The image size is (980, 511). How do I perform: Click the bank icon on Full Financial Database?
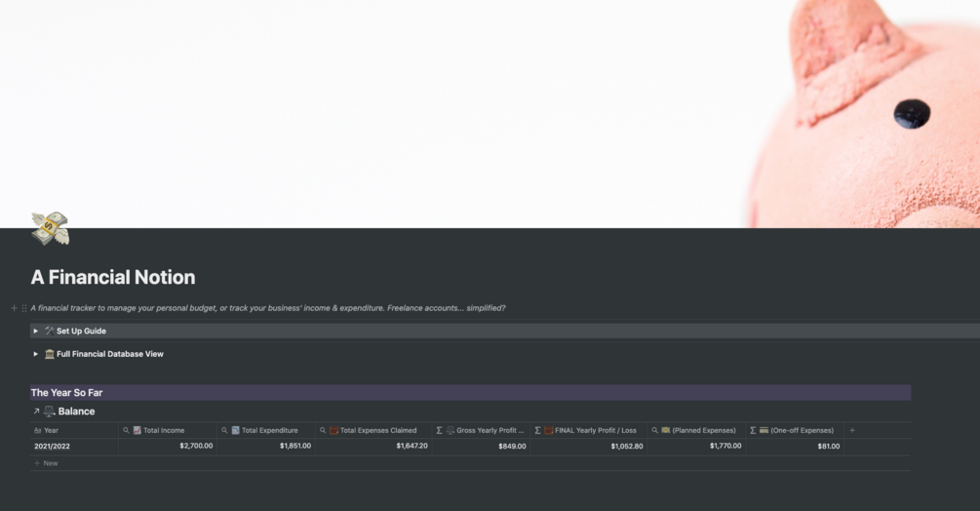(x=50, y=354)
